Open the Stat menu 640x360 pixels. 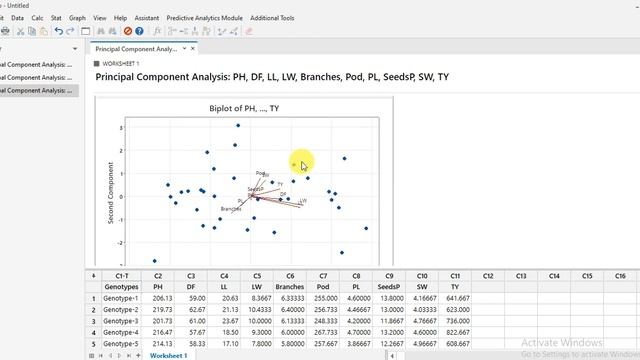click(56, 18)
